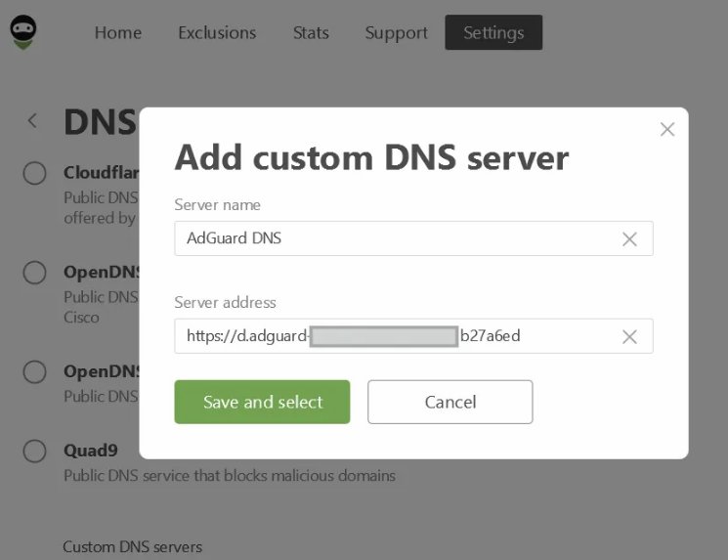Viewport: 728px width, 560px height.
Task: Choose the second OpenDNS radio option
Action: click(34, 372)
